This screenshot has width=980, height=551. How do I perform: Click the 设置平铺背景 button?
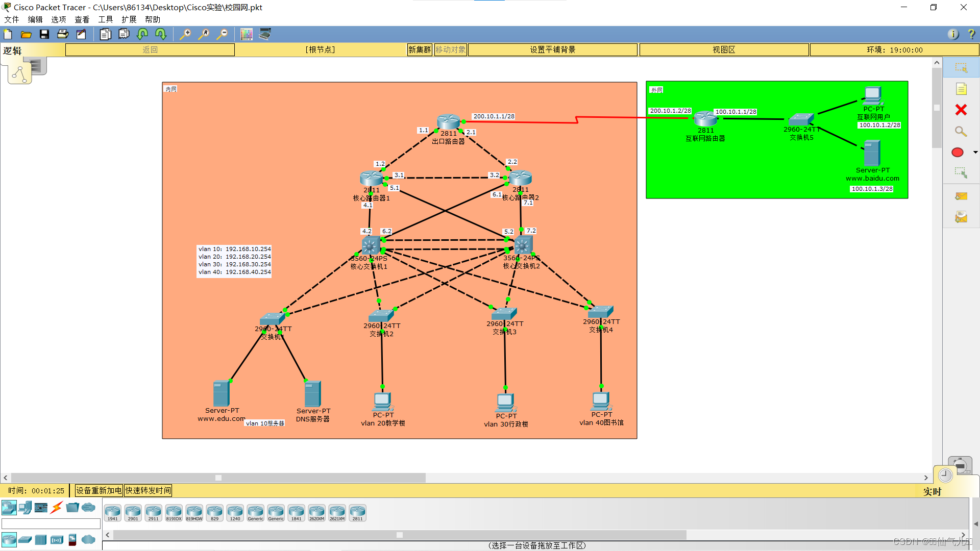[552, 49]
